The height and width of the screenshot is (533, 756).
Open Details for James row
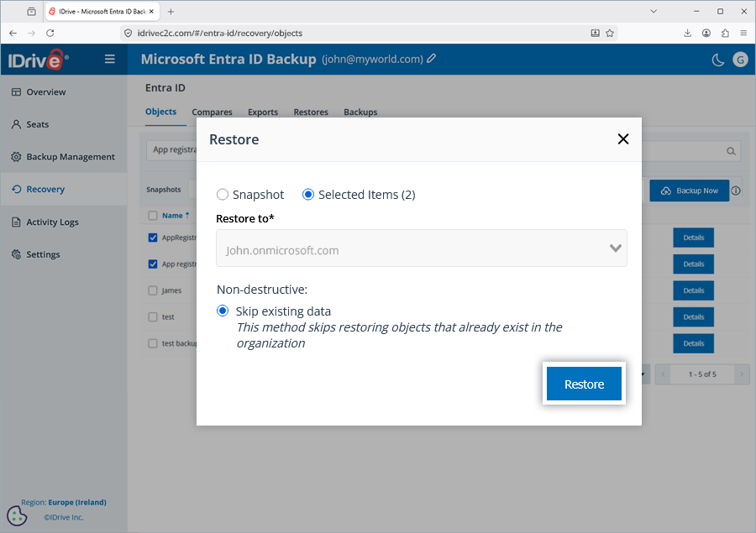click(x=693, y=290)
